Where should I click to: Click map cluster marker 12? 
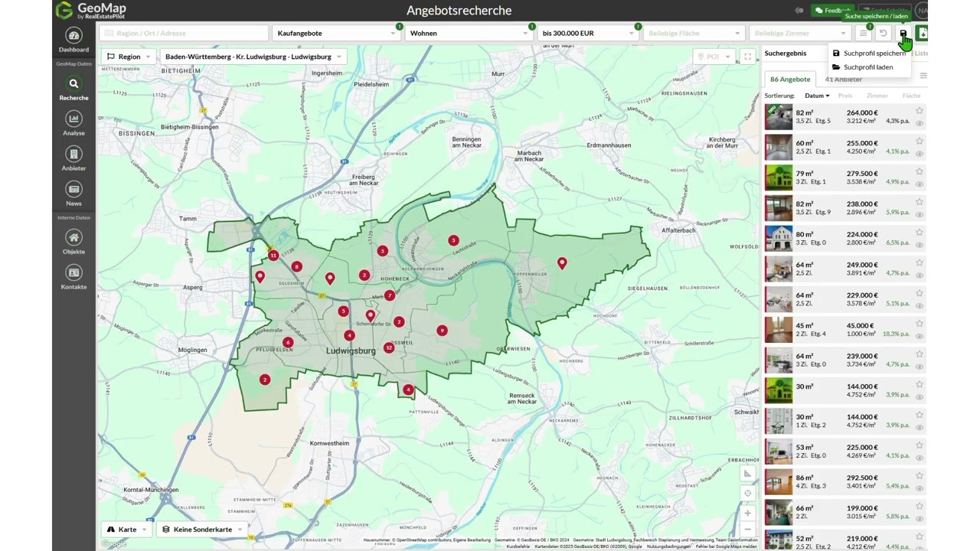pyautogui.click(x=389, y=347)
